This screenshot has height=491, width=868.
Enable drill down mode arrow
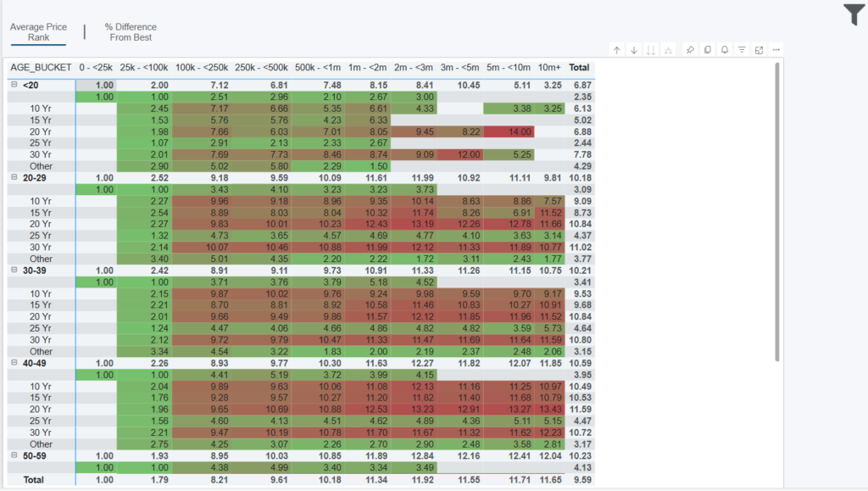click(x=633, y=50)
